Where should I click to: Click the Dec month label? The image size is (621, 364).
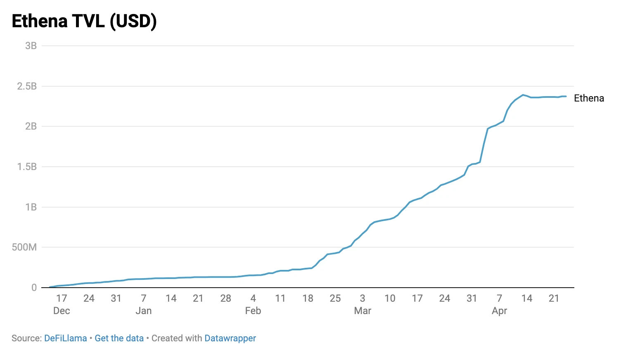coord(62,311)
